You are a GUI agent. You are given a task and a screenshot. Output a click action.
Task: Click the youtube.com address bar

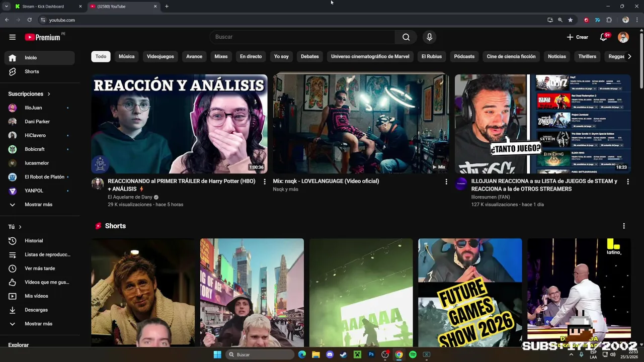click(292, 20)
